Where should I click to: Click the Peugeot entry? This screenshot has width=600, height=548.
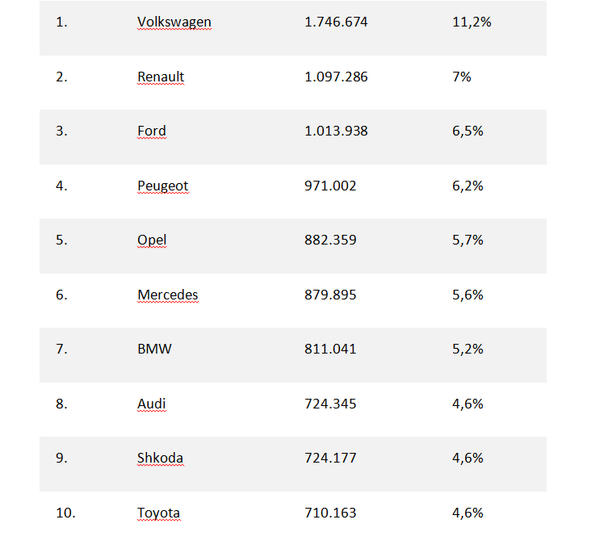(163, 186)
